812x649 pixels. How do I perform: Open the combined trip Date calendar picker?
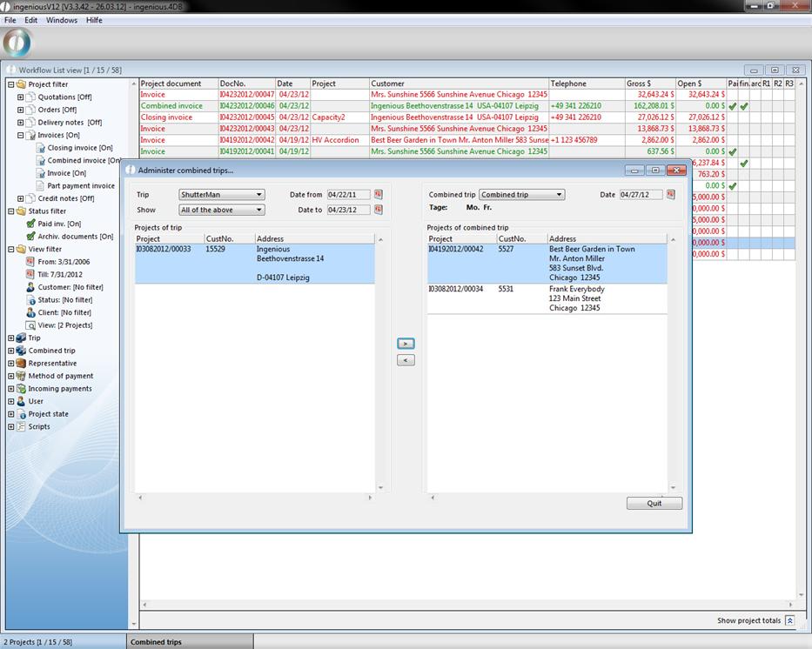[671, 195]
